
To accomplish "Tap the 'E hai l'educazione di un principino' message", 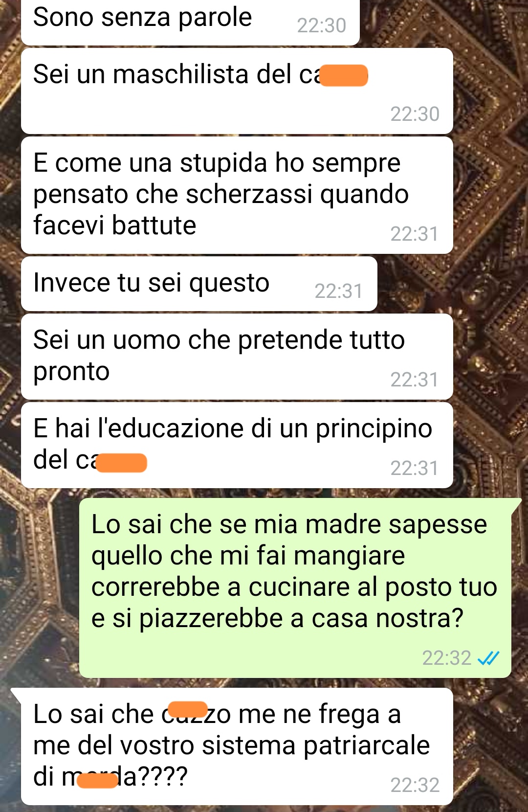I will tap(237, 445).
